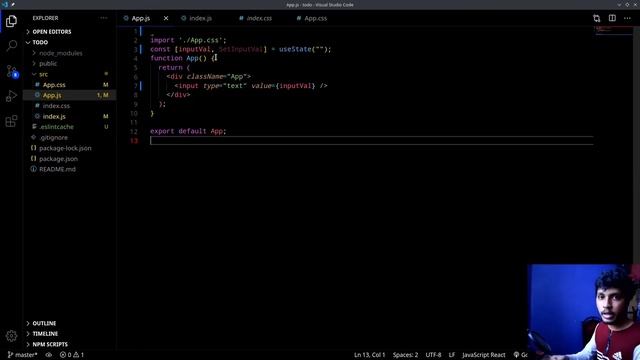
Task: Change file encoding UTF-8
Action: click(x=433, y=355)
